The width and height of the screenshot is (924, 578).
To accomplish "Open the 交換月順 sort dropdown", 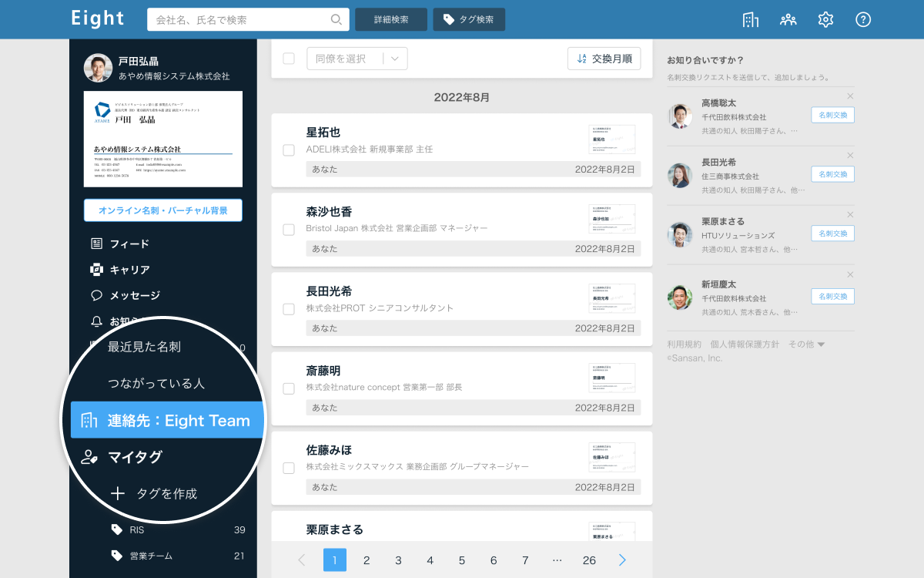I will (x=604, y=59).
